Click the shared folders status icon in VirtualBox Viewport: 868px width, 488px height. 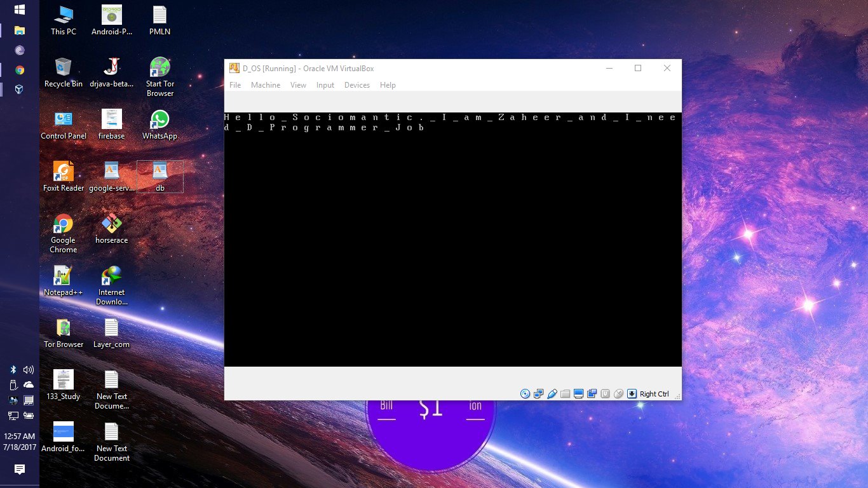(566, 394)
